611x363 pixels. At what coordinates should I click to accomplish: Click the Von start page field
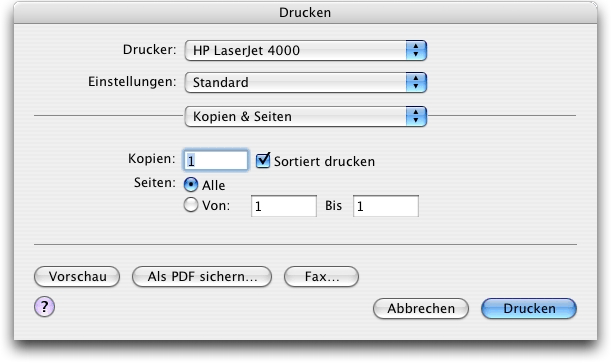tap(284, 206)
